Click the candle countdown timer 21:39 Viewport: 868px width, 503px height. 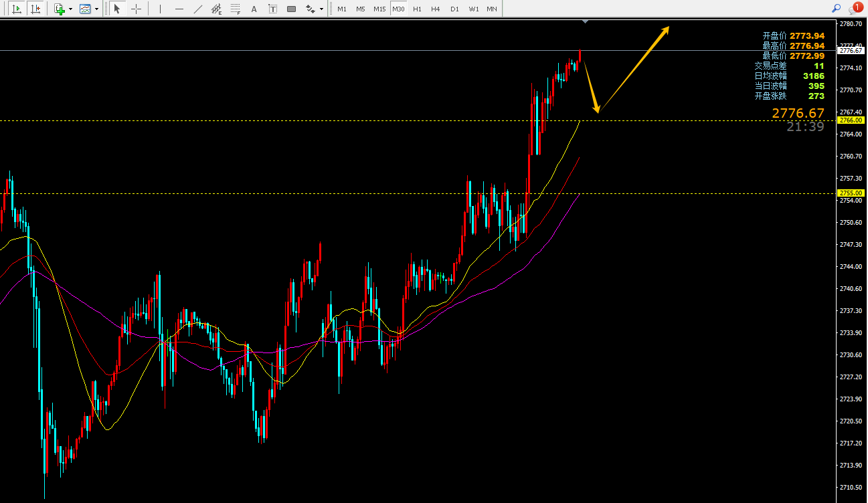coord(805,126)
